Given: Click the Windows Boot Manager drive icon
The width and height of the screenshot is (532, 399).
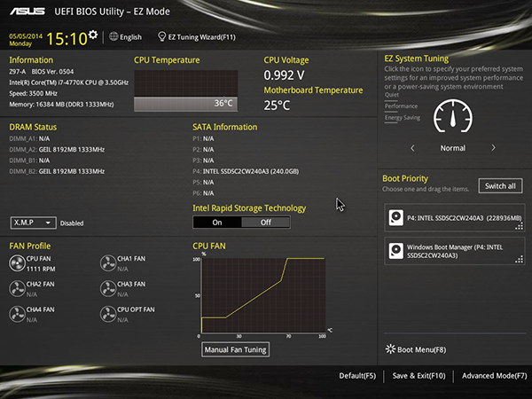Looking at the screenshot, I should click(x=396, y=251).
